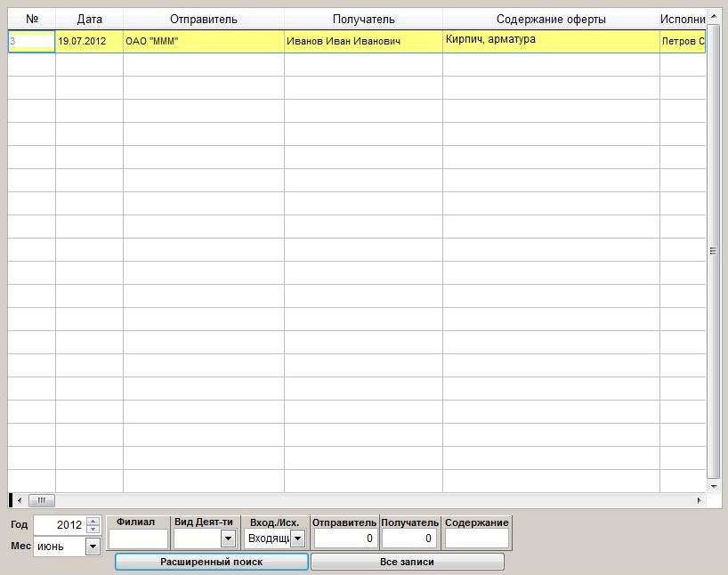Click the vertical scrollbar up arrow
This screenshot has width=728, height=575.
tap(714, 17)
